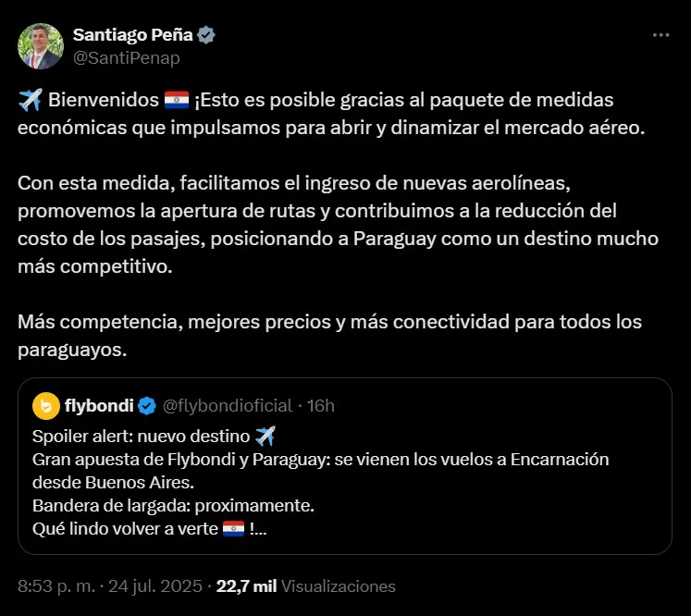Open the @flybondioficial handle

[227, 405]
